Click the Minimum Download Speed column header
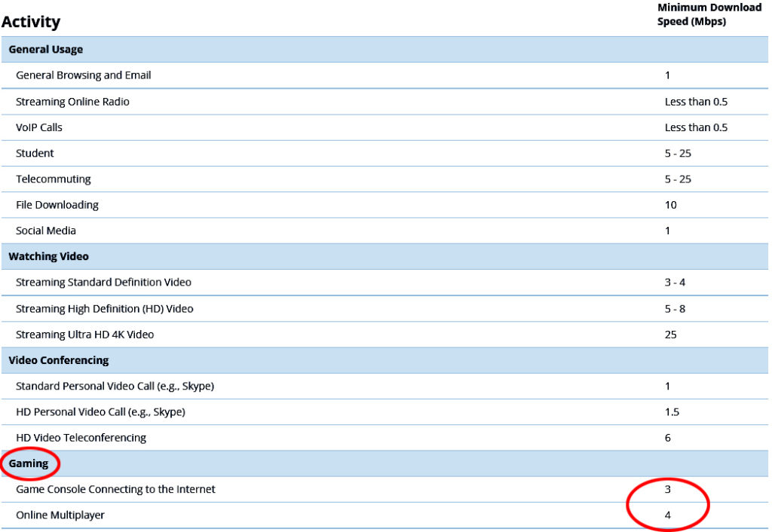This screenshot has width=772, height=532. [x=709, y=14]
